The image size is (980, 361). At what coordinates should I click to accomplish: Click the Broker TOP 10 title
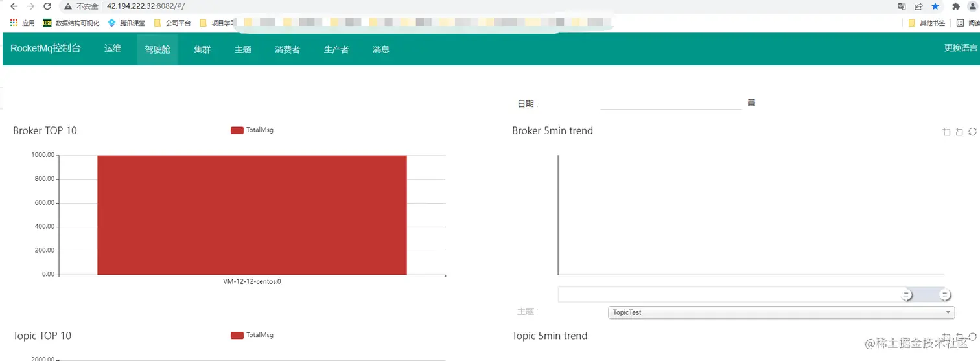tap(45, 130)
